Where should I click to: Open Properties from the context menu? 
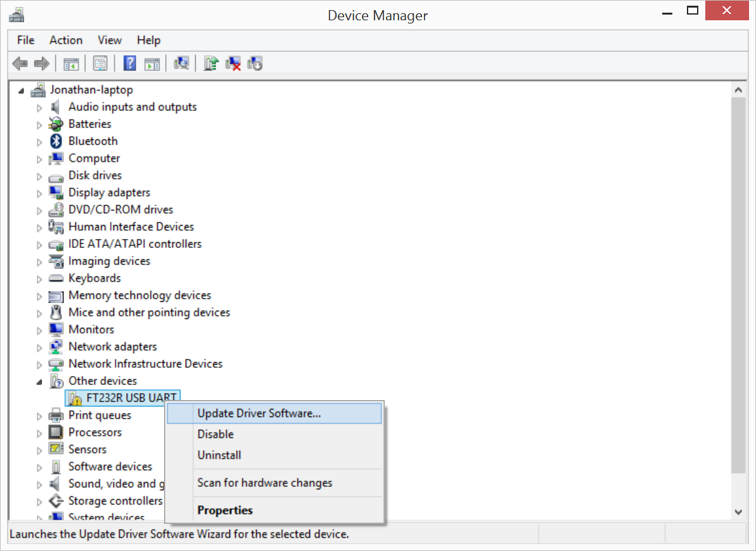274,510
